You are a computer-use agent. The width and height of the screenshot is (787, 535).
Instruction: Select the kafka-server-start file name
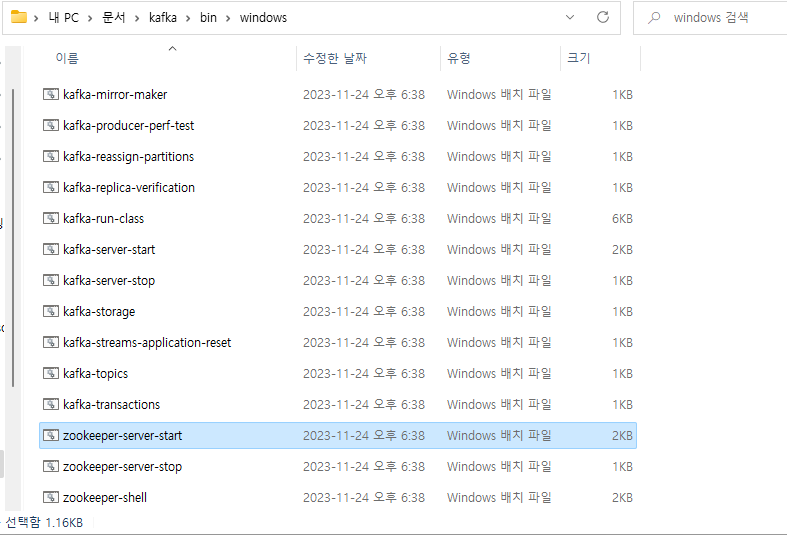click(109, 249)
